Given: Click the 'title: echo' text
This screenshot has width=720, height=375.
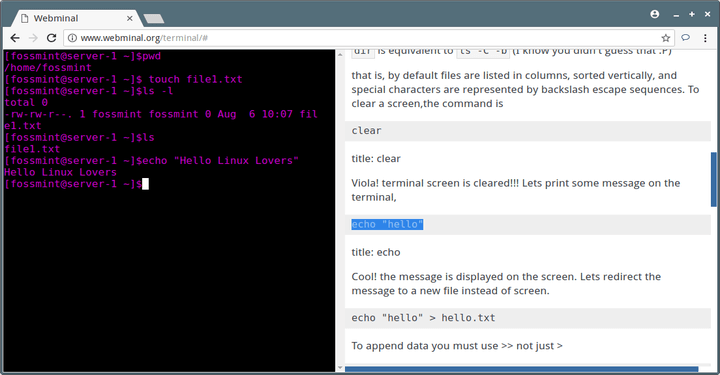Looking at the screenshot, I should [x=376, y=252].
